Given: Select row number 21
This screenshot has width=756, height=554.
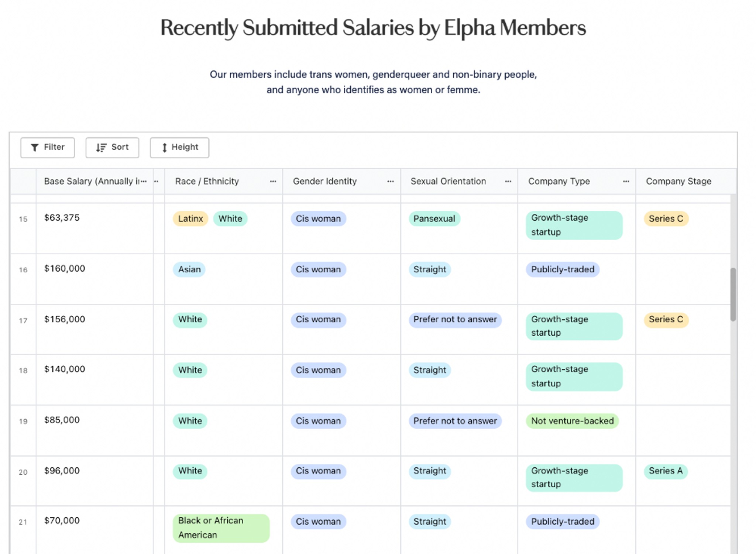Looking at the screenshot, I should [23, 522].
